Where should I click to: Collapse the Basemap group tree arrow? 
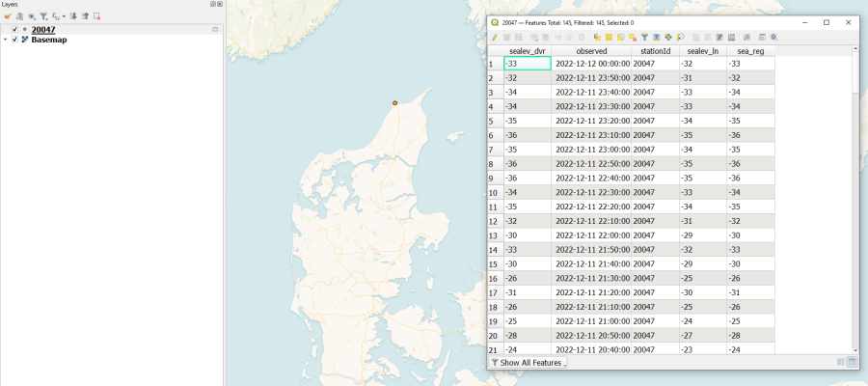(5, 40)
